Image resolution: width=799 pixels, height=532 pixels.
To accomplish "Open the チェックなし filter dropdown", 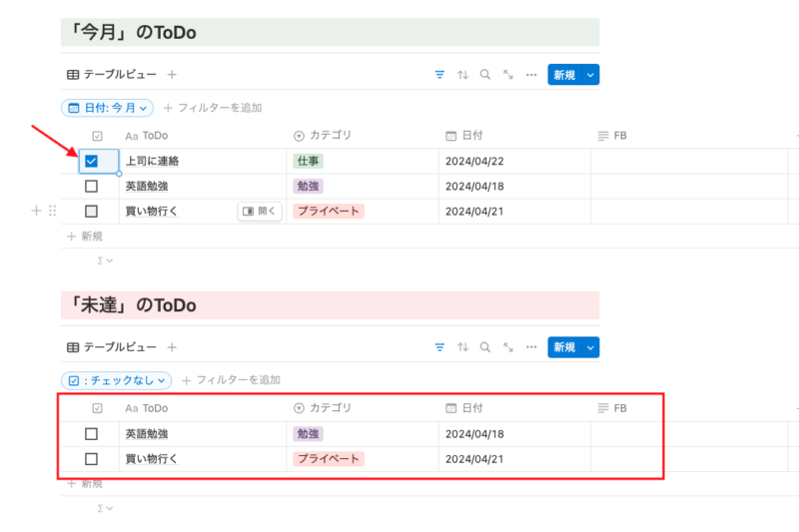I will pyautogui.click(x=117, y=380).
